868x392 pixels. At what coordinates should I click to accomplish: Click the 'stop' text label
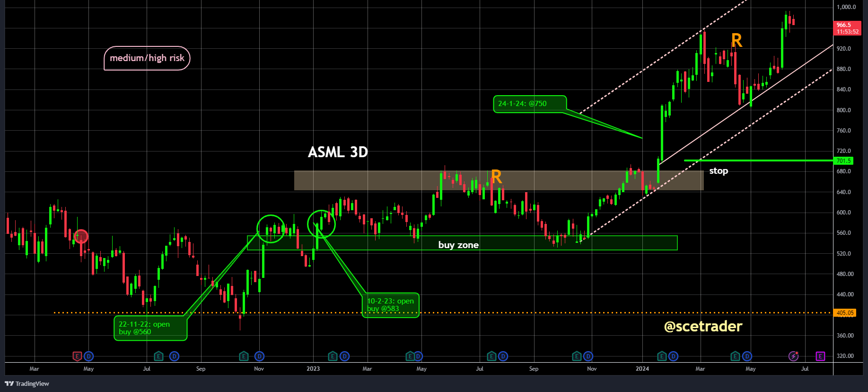point(719,171)
